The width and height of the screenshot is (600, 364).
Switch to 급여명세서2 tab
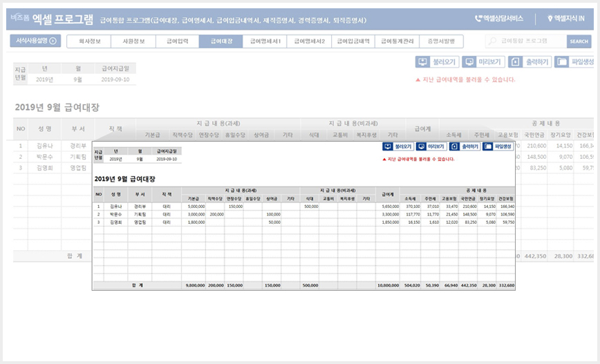(310, 41)
